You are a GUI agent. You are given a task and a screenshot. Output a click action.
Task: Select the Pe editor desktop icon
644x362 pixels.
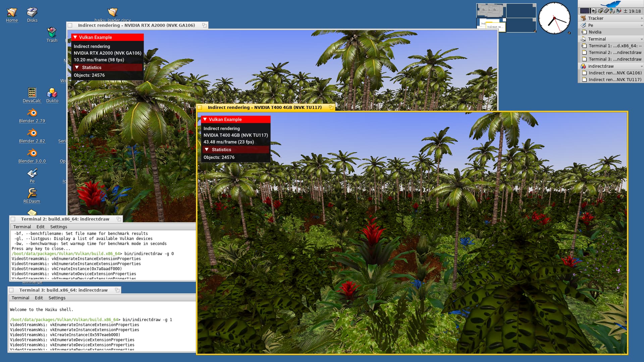click(x=32, y=173)
